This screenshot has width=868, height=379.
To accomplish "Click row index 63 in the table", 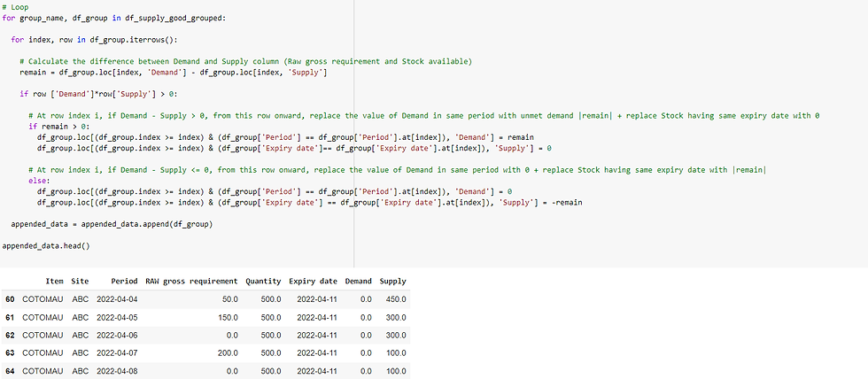I will (x=10, y=353).
